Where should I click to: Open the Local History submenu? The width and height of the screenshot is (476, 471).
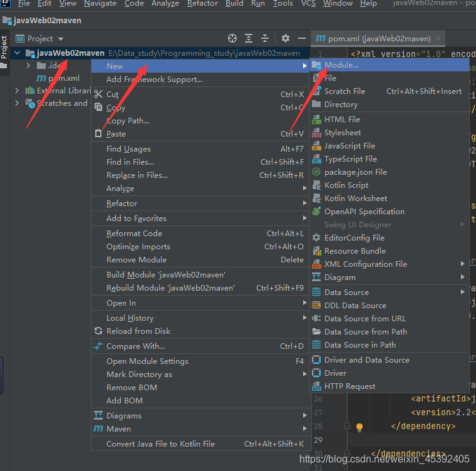200,318
